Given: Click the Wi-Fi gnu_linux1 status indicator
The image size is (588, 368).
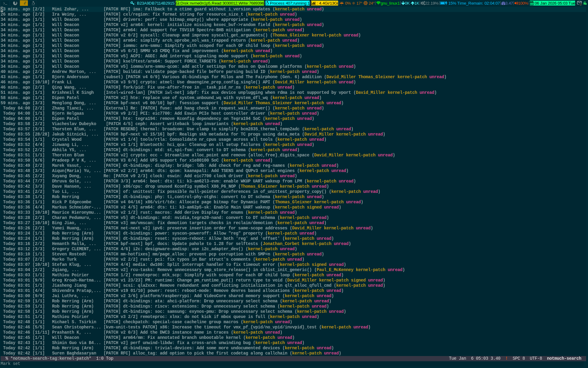Looking at the screenshot, I should pos(388,3).
